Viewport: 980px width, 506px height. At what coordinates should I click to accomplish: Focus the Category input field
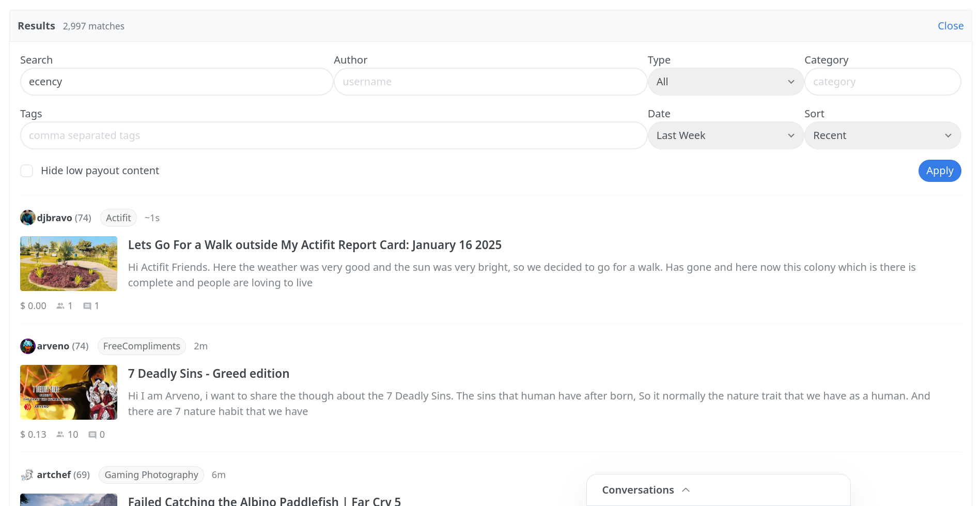pos(882,82)
